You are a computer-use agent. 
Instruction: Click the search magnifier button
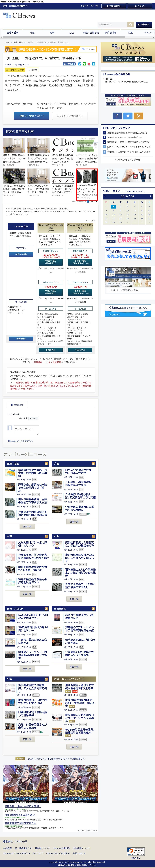tap(130, 25)
